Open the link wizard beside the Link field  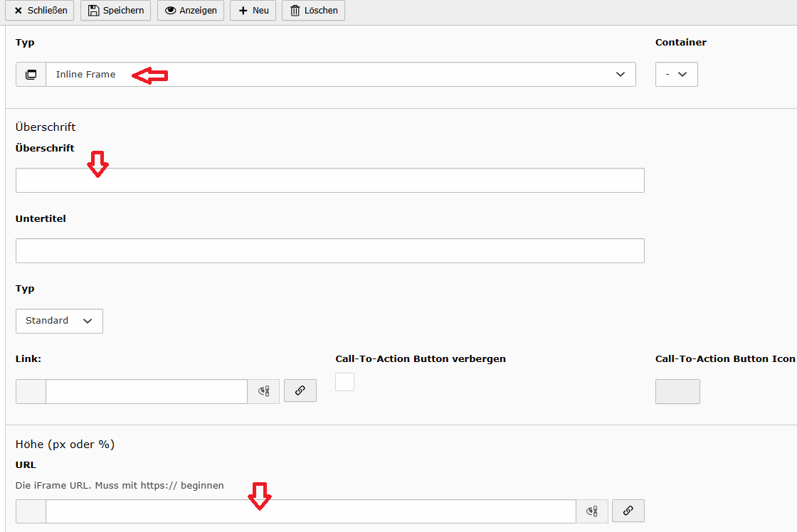[x=300, y=390]
